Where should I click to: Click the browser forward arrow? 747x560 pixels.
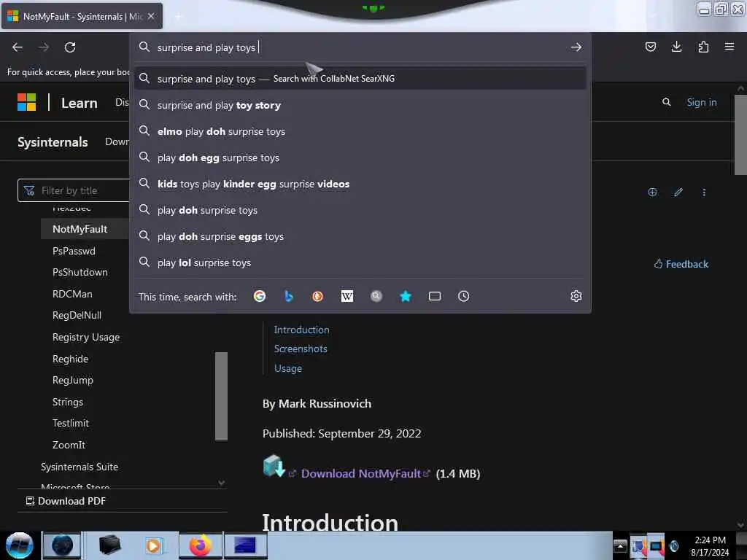point(43,47)
